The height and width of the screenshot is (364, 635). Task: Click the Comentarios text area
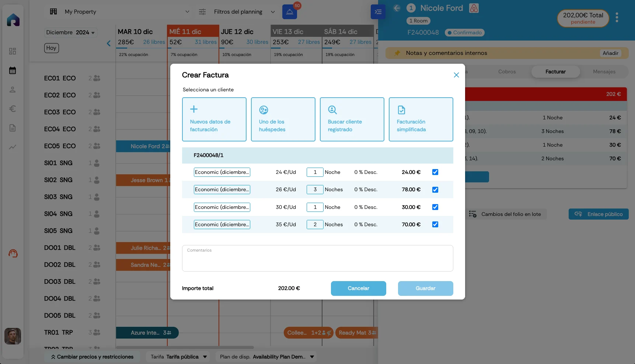coord(318,258)
